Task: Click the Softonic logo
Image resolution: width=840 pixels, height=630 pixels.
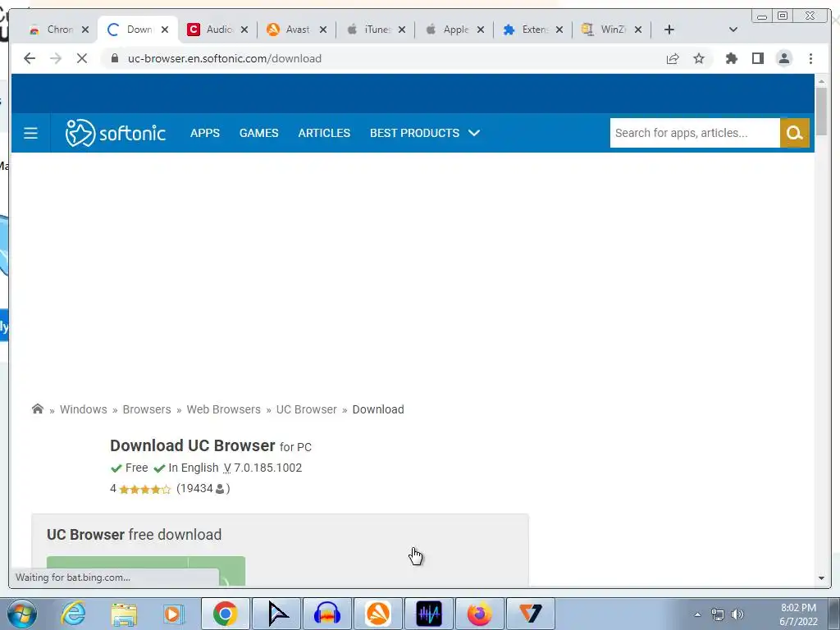Action: click(x=115, y=133)
